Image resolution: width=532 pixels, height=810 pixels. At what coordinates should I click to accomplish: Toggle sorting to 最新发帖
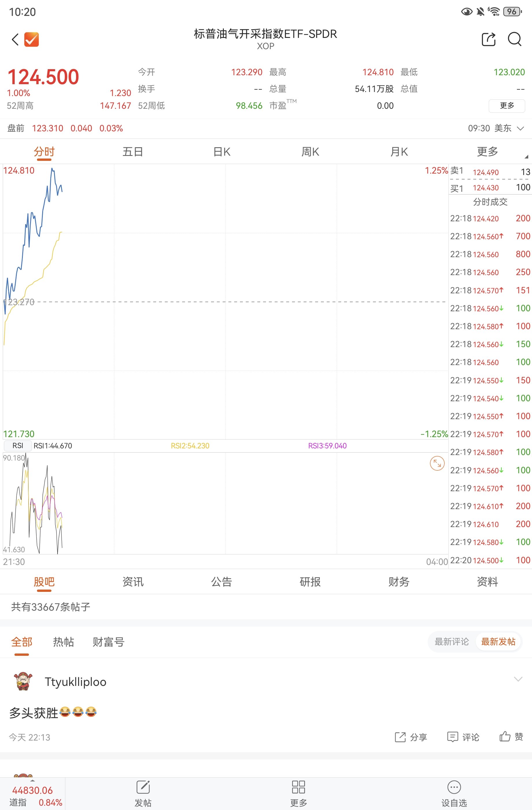498,642
